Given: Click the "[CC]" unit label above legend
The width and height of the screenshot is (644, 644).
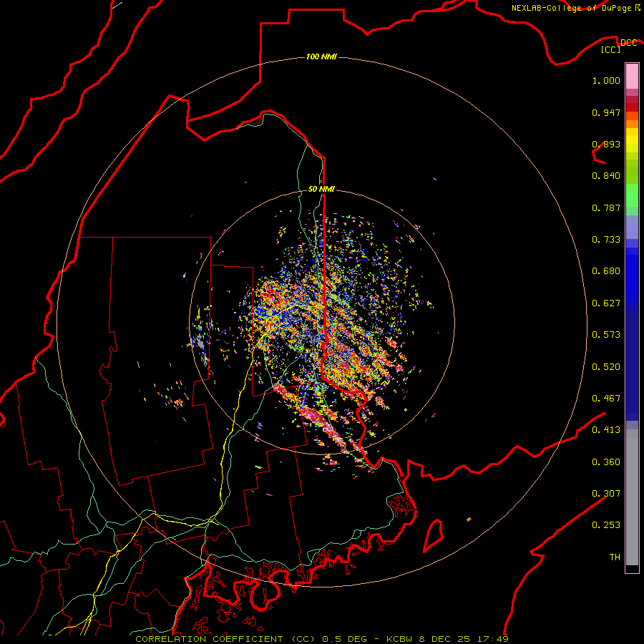Looking at the screenshot, I should tap(611, 49).
